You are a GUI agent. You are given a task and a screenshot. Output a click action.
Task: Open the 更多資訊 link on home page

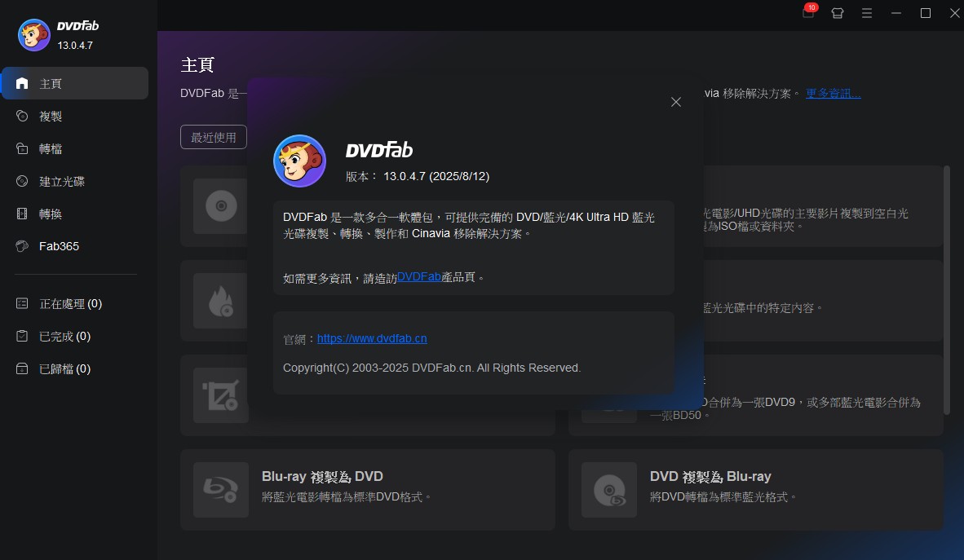tap(833, 94)
